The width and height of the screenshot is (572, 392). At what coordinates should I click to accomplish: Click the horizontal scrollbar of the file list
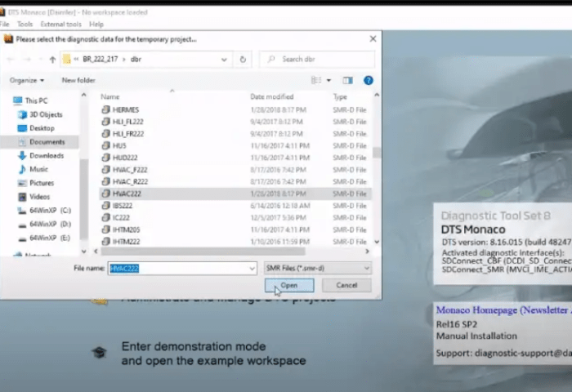203,252
